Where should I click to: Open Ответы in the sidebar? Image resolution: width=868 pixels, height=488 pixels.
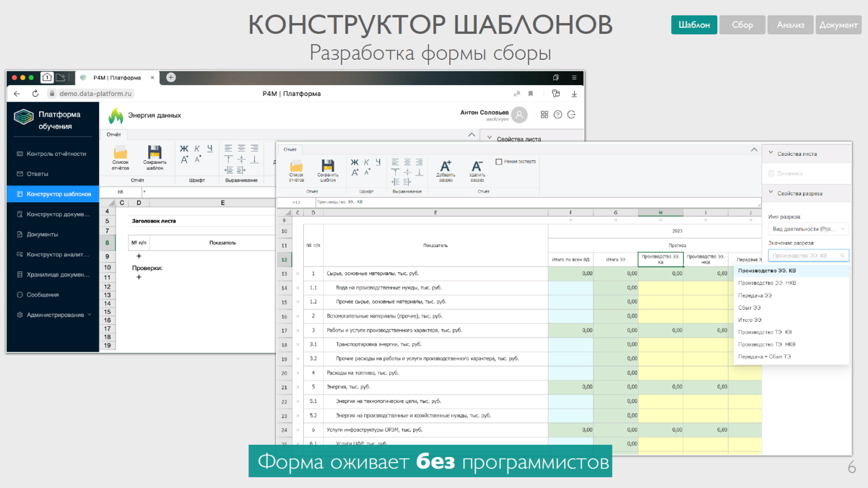(53, 174)
